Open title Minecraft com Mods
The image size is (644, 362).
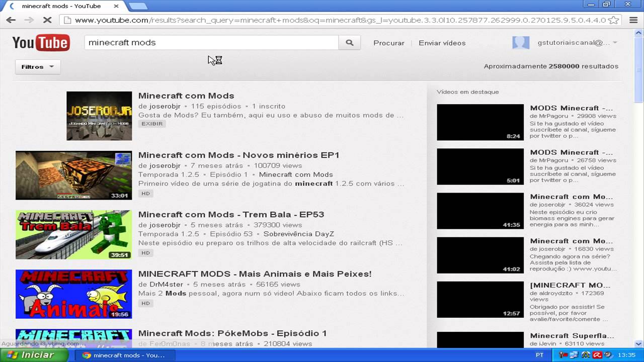point(186,96)
